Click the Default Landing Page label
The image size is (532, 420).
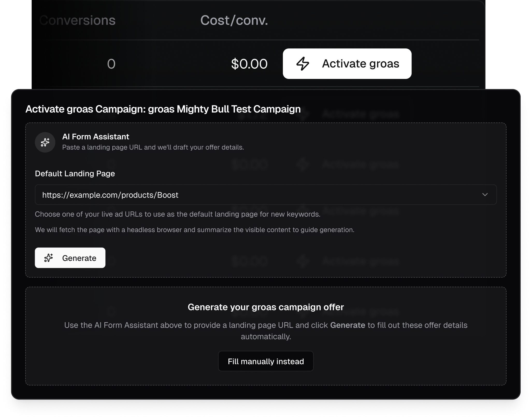[75, 173]
